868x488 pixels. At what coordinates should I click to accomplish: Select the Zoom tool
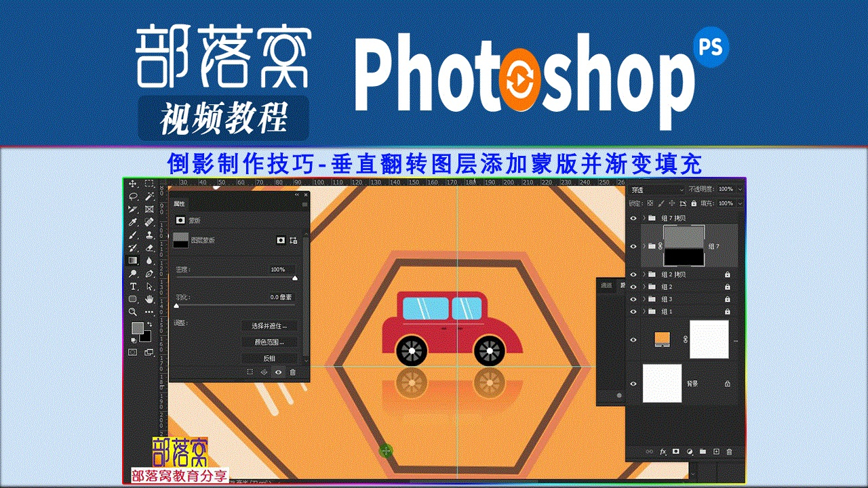[x=134, y=312]
